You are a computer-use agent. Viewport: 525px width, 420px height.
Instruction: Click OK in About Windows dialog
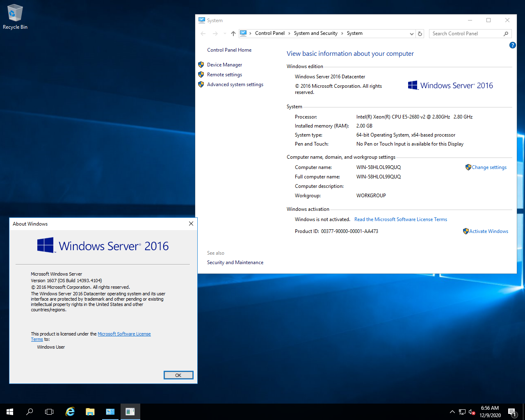pos(178,375)
